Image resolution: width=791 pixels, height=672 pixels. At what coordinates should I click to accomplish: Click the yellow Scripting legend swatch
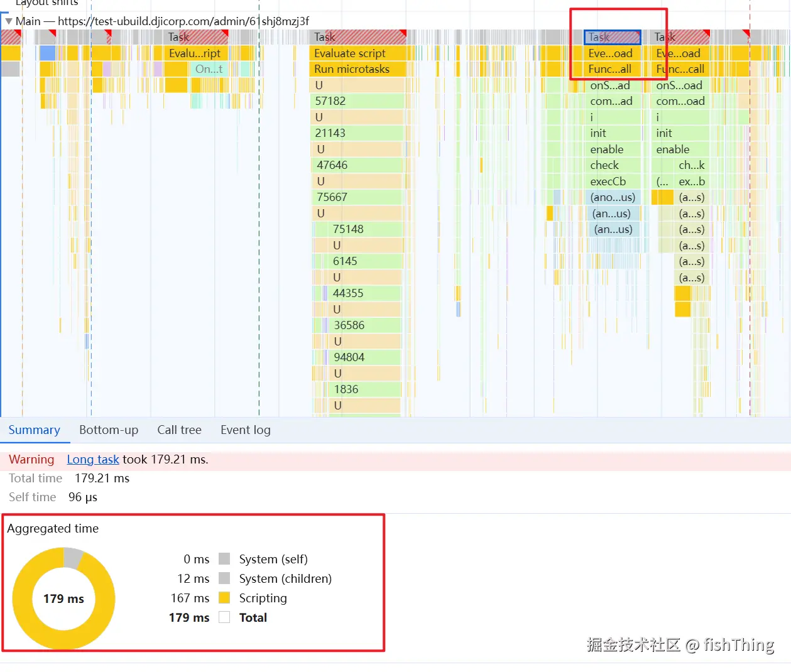(x=224, y=598)
